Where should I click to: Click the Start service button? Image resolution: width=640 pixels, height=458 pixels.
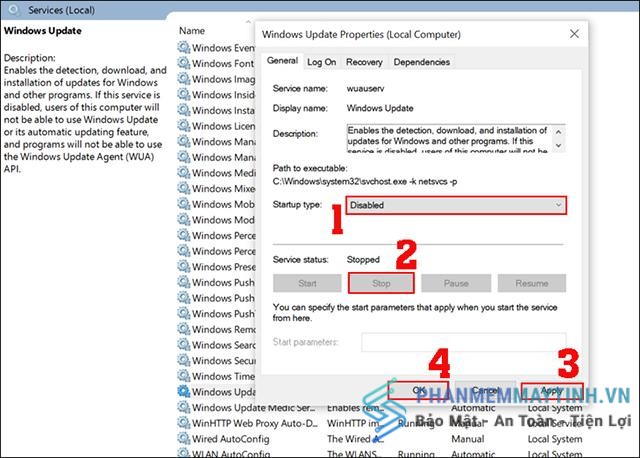coord(307,283)
